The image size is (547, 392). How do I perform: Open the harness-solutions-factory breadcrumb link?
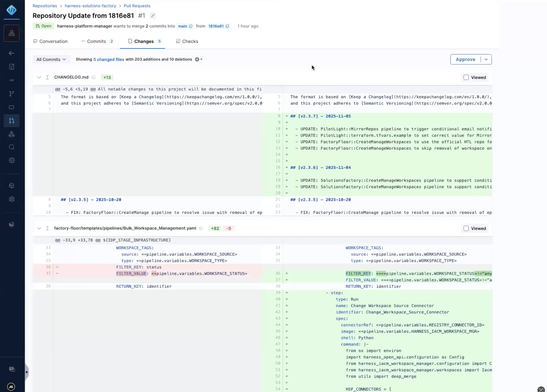[90, 6]
